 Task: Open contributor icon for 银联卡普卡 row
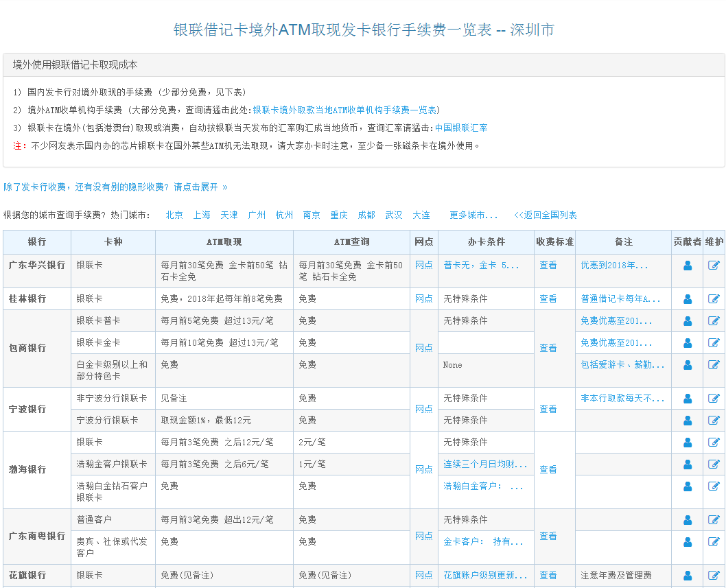(x=688, y=321)
